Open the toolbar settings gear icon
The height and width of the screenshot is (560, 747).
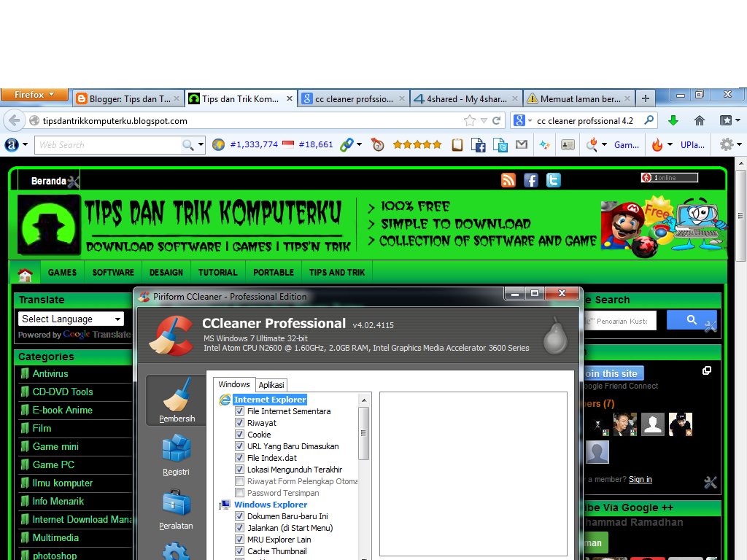(726, 144)
